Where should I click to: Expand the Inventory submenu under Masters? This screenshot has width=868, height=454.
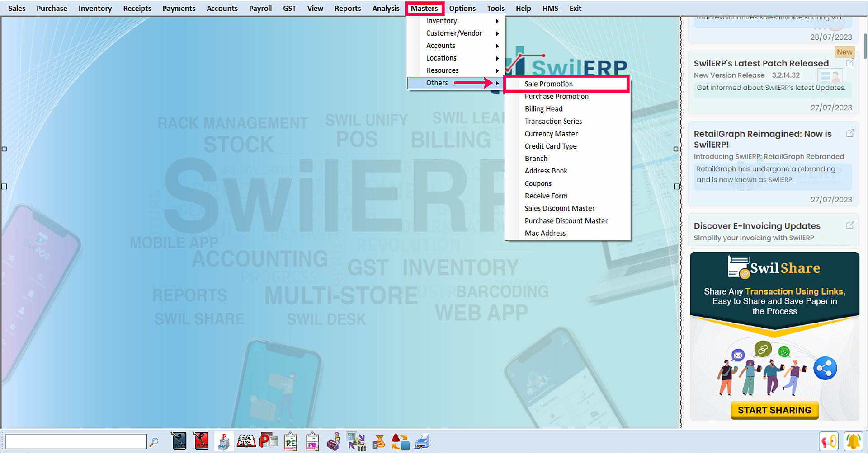pyautogui.click(x=456, y=21)
